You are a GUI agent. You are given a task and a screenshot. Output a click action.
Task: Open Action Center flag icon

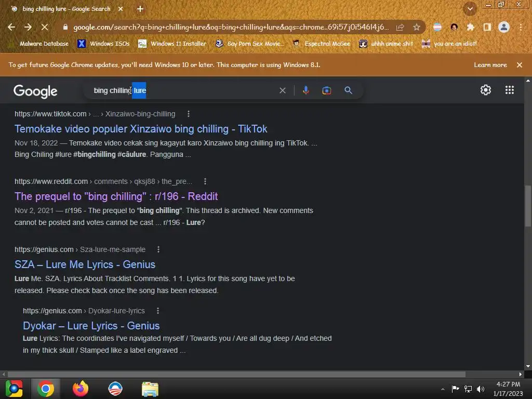(455, 389)
